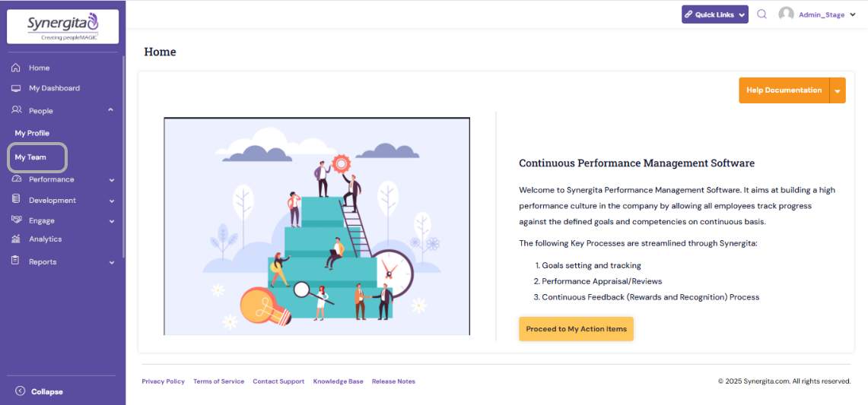Click the 2025 Synergita.com copyright text

pos(784,381)
